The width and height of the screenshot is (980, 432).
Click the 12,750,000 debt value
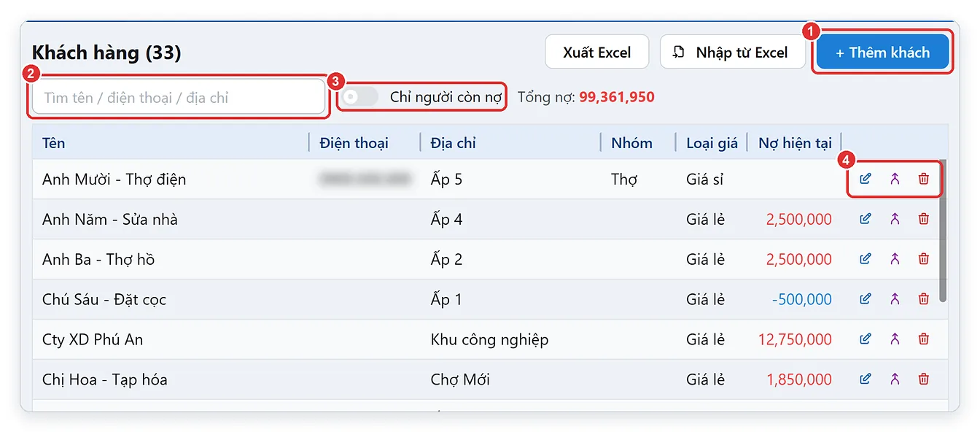click(796, 339)
